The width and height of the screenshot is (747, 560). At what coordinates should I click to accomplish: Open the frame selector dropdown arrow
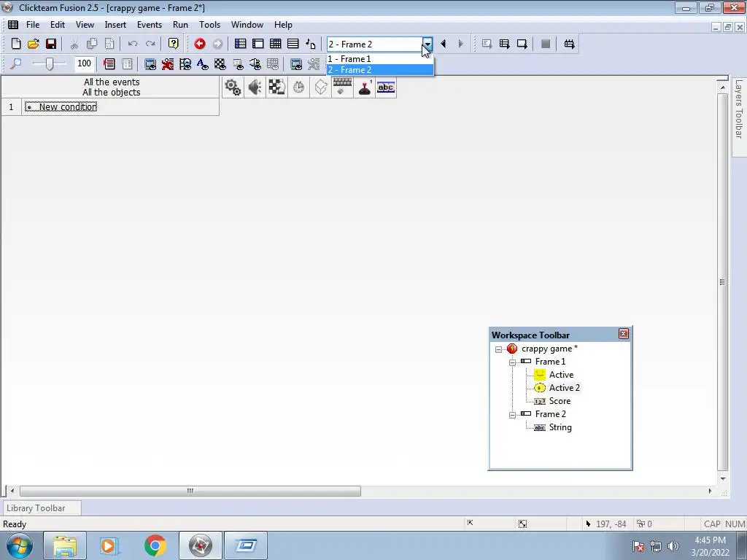tap(427, 44)
